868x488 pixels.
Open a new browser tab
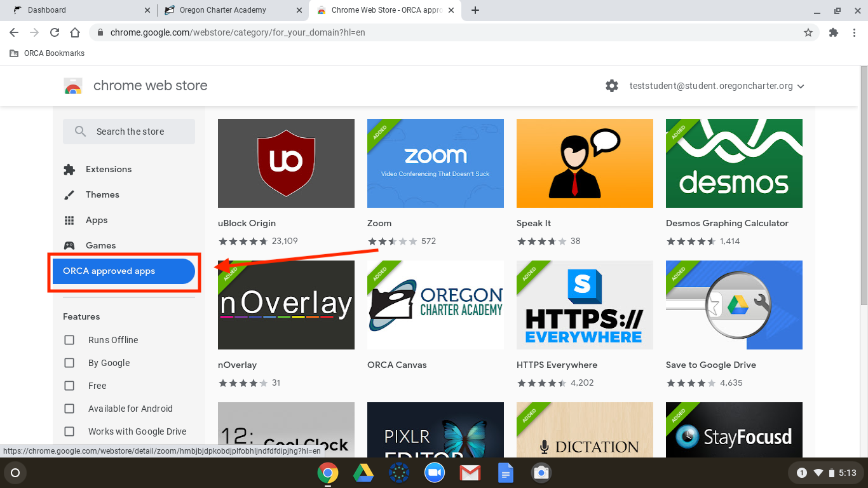(x=475, y=10)
